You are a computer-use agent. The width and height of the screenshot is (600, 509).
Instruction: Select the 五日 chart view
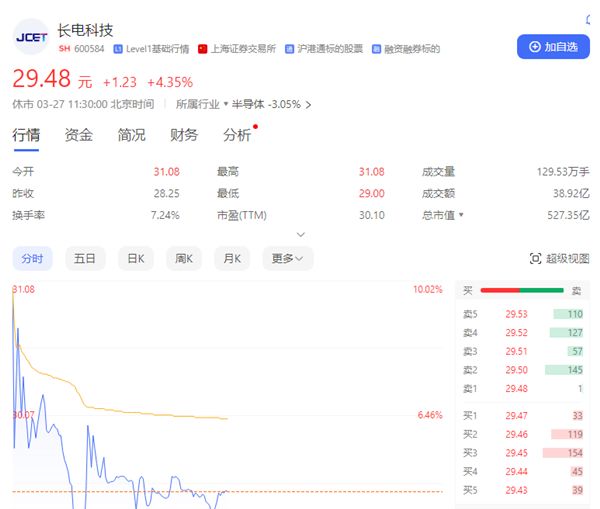(85, 259)
